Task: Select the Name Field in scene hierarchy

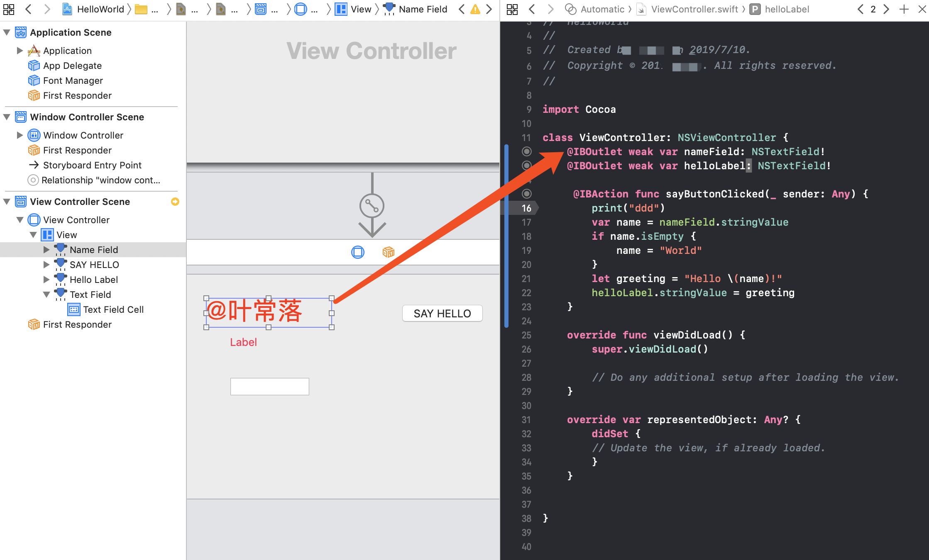Action: point(94,249)
